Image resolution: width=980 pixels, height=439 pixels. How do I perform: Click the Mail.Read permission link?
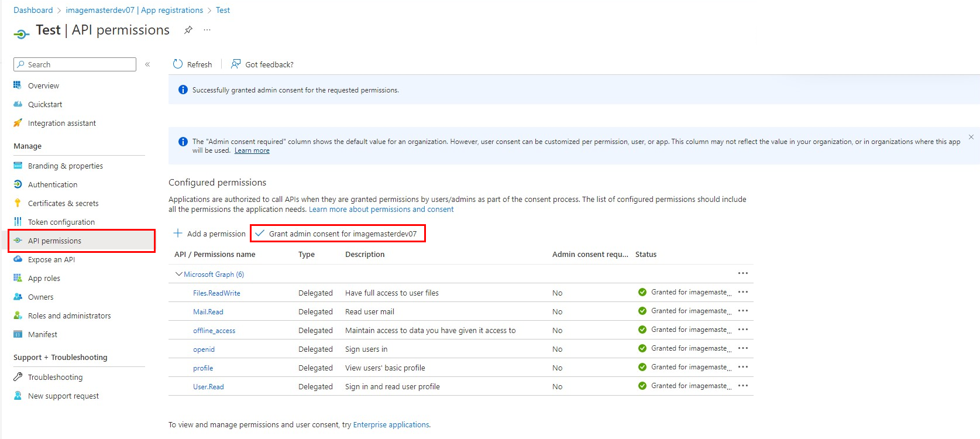click(208, 311)
